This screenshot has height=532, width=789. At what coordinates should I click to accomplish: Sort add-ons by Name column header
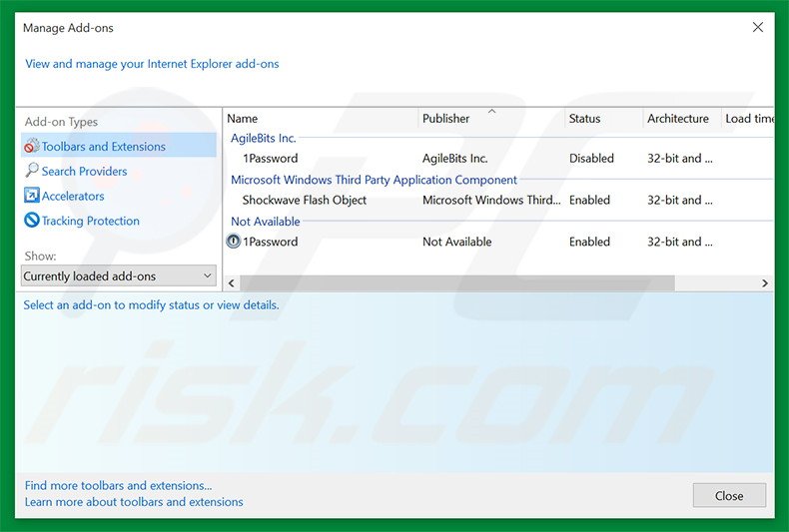(321, 119)
